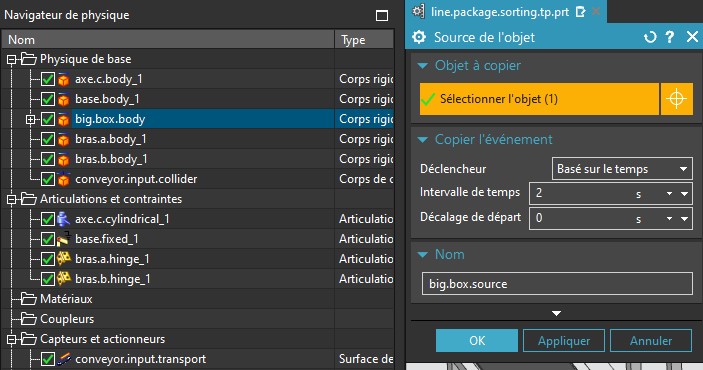Collapse the Physique de base folder
The width and height of the screenshot is (703, 370).
point(11,59)
